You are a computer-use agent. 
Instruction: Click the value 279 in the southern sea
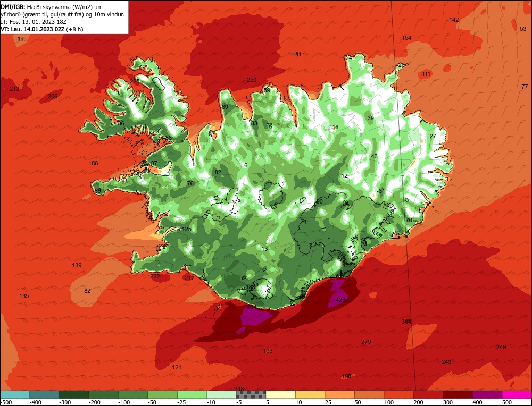point(366,342)
